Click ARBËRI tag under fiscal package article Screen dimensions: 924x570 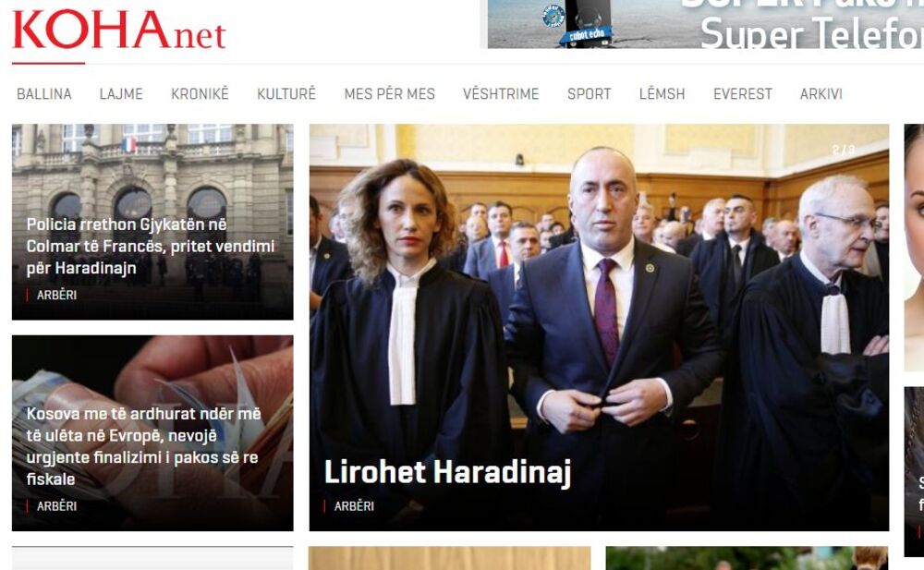(x=56, y=505)
